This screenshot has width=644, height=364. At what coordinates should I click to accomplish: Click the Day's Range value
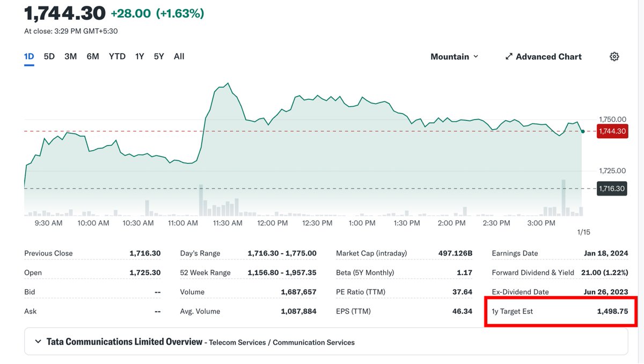(282, 253)
